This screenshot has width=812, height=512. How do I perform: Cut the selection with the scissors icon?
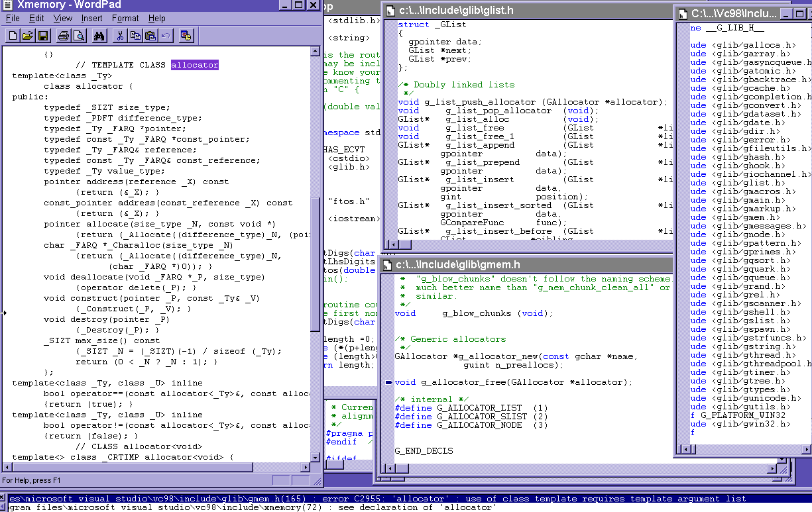(121, 36)
